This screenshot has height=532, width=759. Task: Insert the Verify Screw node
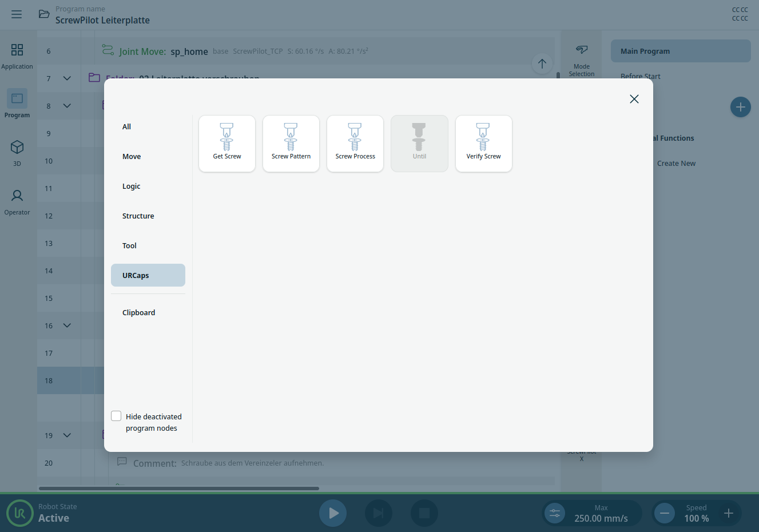tap(484, 144)
